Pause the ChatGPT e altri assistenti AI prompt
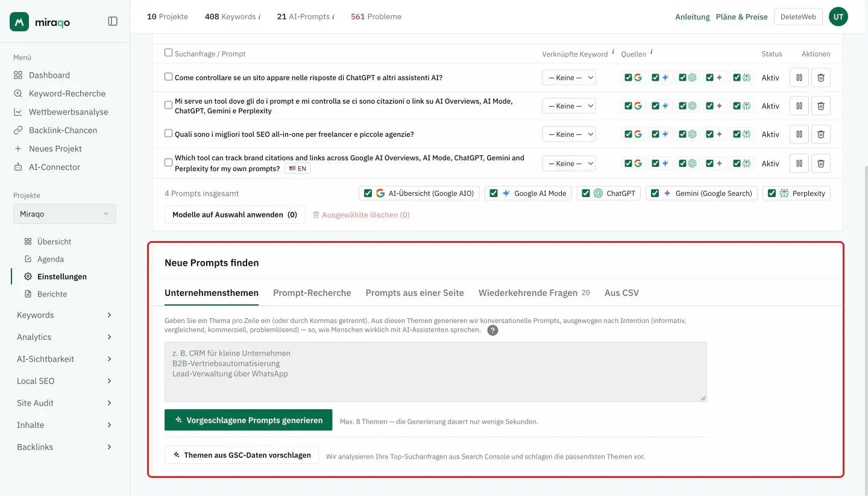 pyautogui.click(x=799, y=77)
